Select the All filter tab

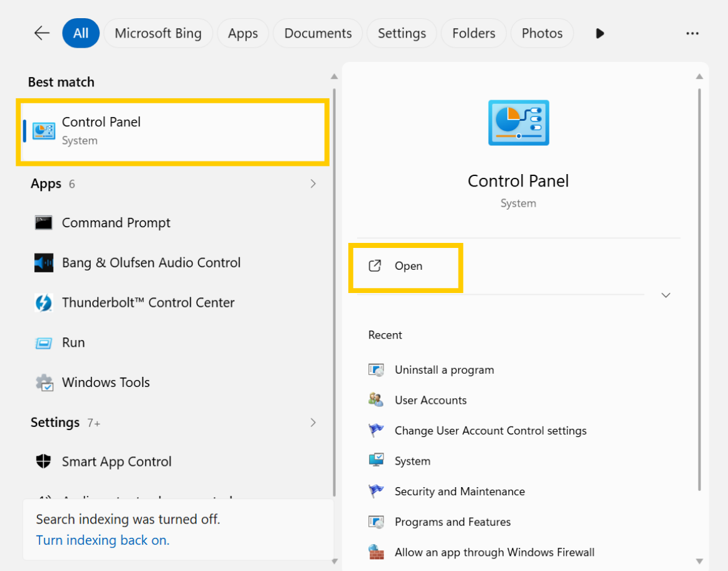81,33
